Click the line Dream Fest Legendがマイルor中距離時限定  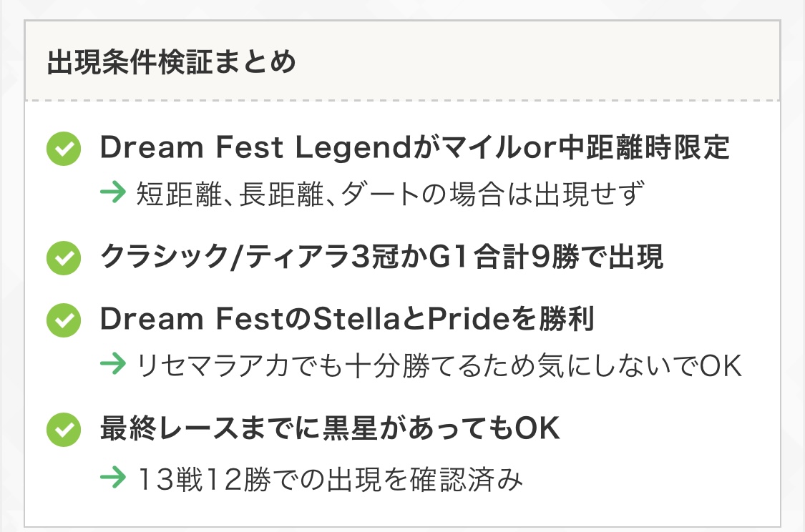point(415,149)
